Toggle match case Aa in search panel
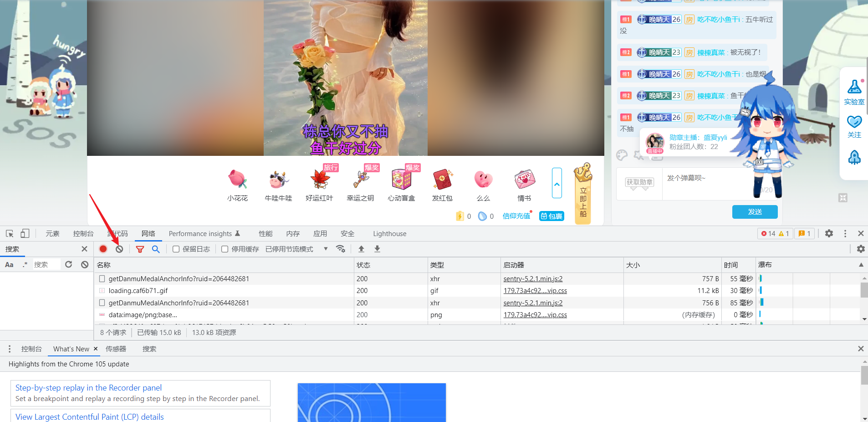The image size is (868, 422). coord(9,264)
